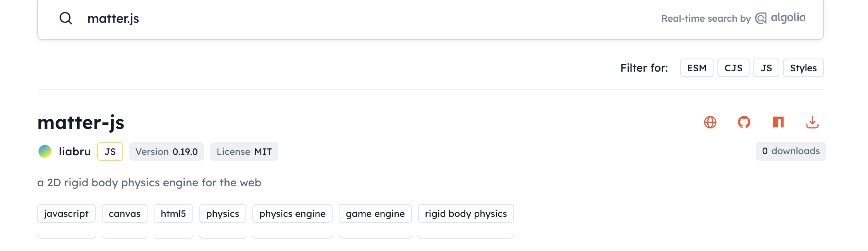The image size is (868, 251).
Task: Open the GitHub repository icon
Action: (x=743, y=122)
